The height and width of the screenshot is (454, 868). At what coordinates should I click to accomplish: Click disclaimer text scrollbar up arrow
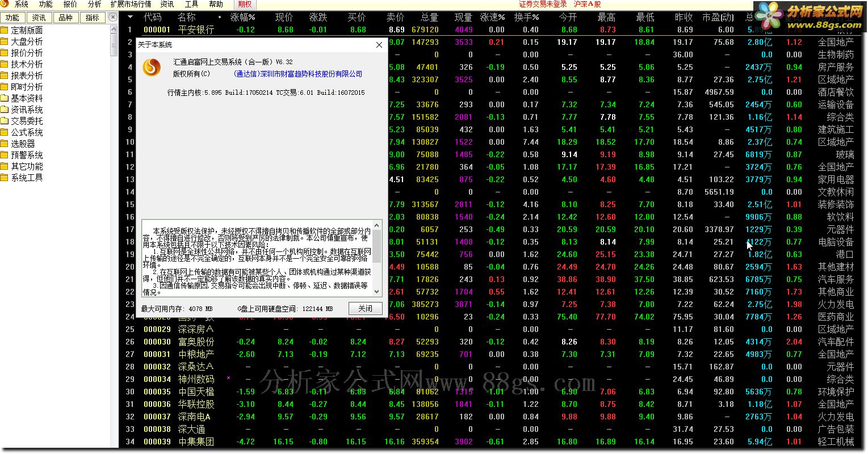(x=377, y=225)
